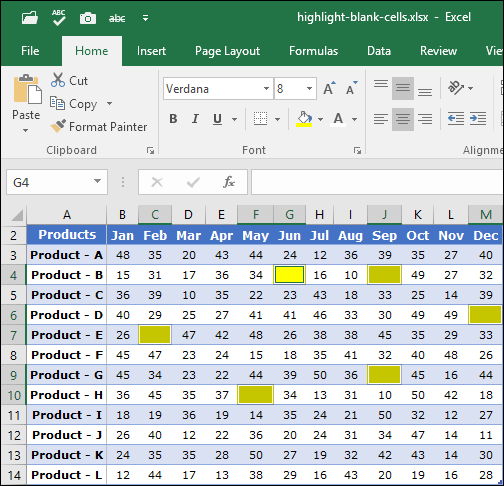This screenshot has width=504, height=486.
Task: Open the Formulas tab
Action: (x=313, y=51)
